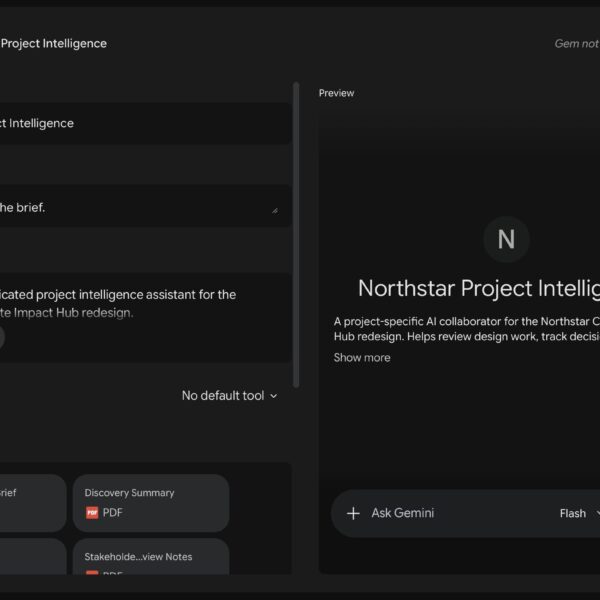Grab the resize handle of the description field
The height and width of the screenshot is (600, 600).
point(275,211)
